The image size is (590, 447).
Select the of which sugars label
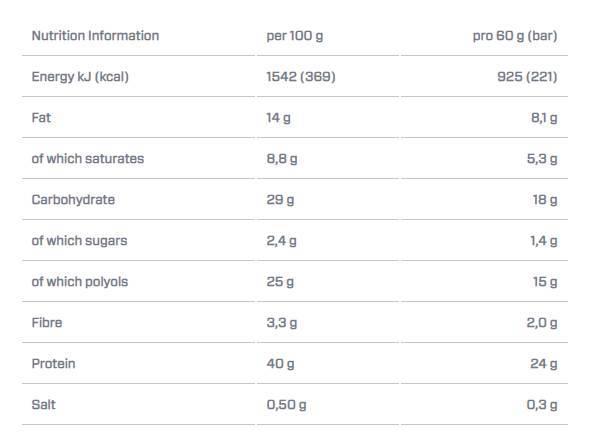[79, 241]
